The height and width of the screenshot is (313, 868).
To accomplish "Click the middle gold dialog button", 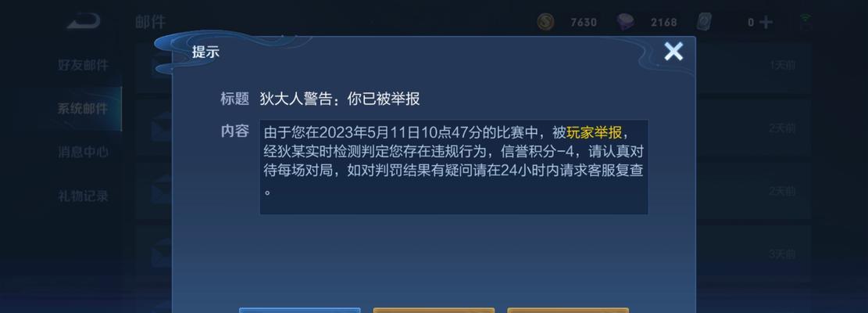I will pos(434,310).
